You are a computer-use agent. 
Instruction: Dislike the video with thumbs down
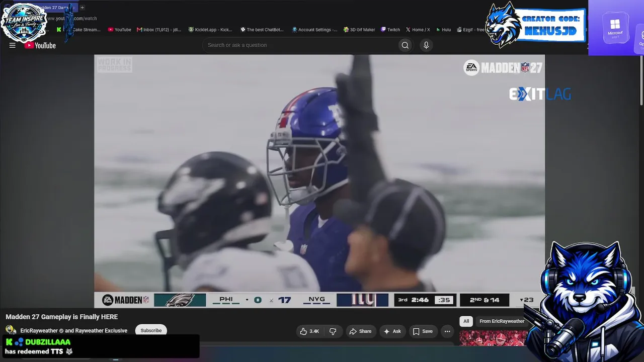point(333,331)
